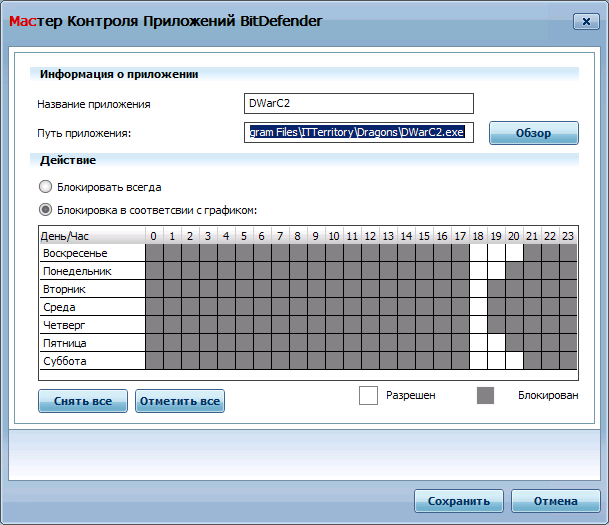The image size is (609, 525).
Task: Click the gray 'Блокирован' legend swatch
Action: [x=485, y=395]
